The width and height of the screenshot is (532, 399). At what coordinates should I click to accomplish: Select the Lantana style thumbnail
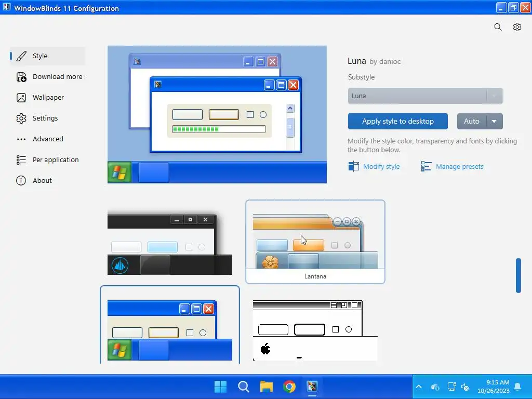click(315, 242)
